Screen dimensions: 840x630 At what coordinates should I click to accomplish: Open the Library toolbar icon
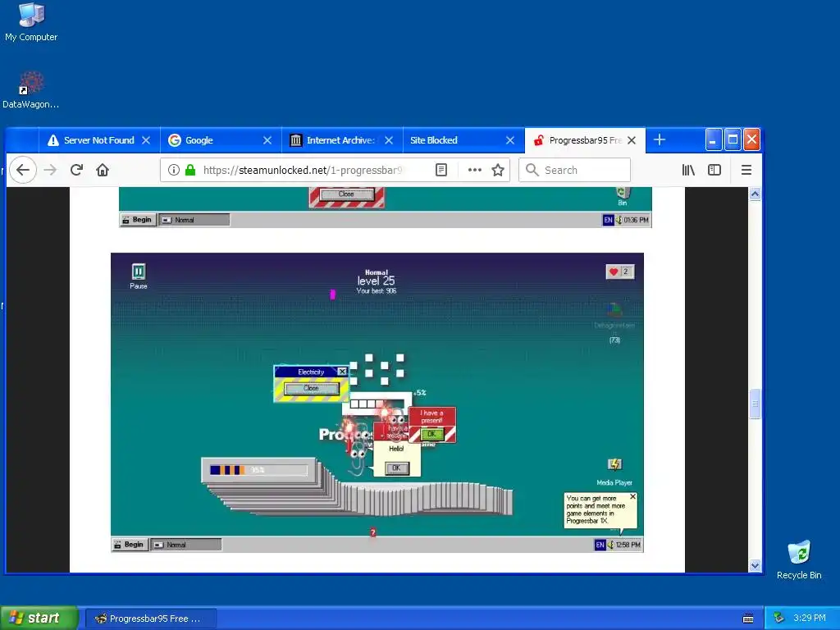coord(688,170)
